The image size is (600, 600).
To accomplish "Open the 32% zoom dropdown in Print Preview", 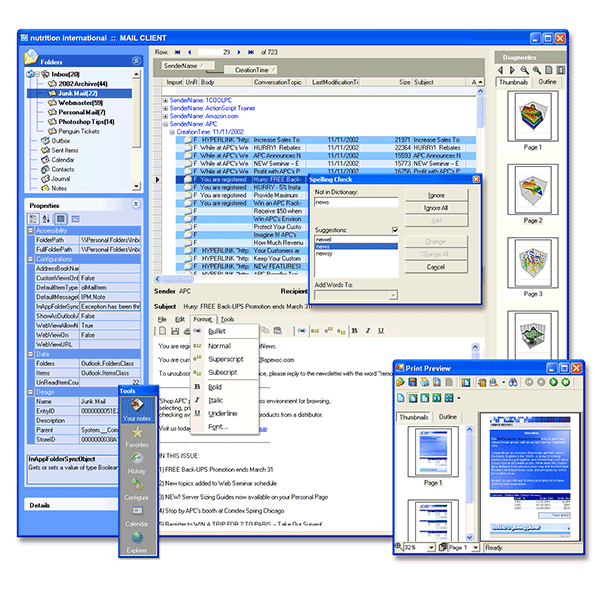I will [x=431, y=548].
